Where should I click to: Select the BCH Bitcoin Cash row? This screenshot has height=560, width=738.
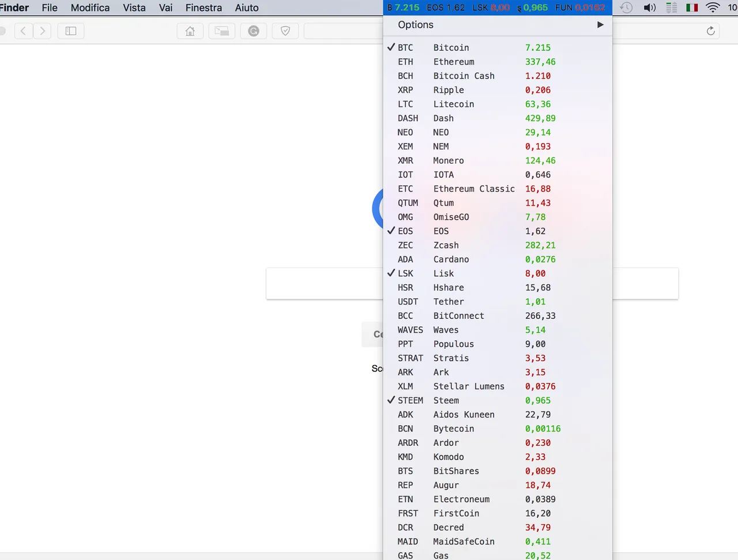(498, 76)
